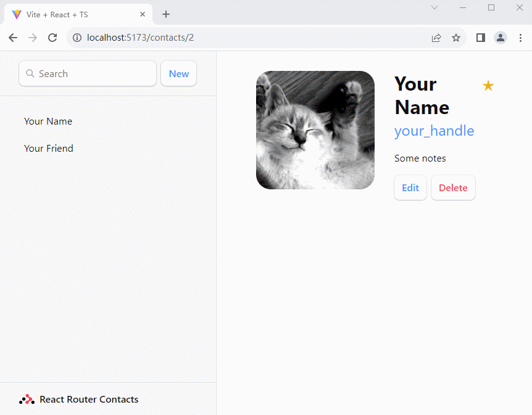Open the your_handle profile link
The height and width of the screenshot is (415, 532).
point(434,131)
